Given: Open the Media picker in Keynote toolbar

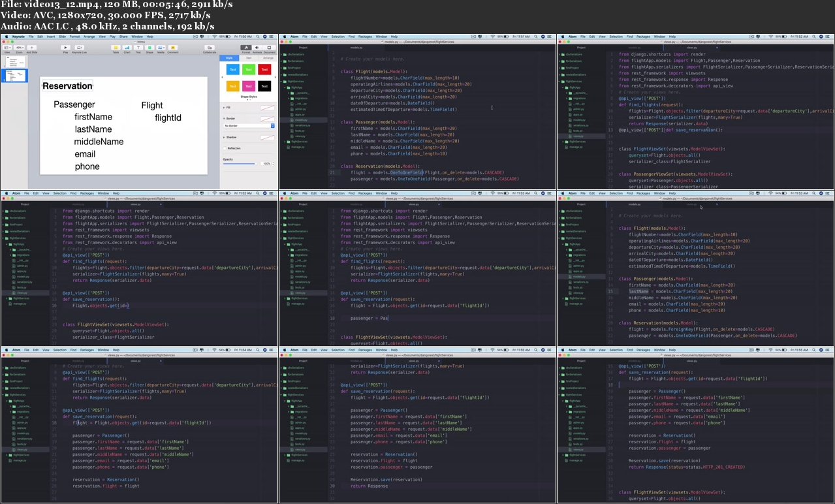Looking at the screenshot, I should click(161, 48).
